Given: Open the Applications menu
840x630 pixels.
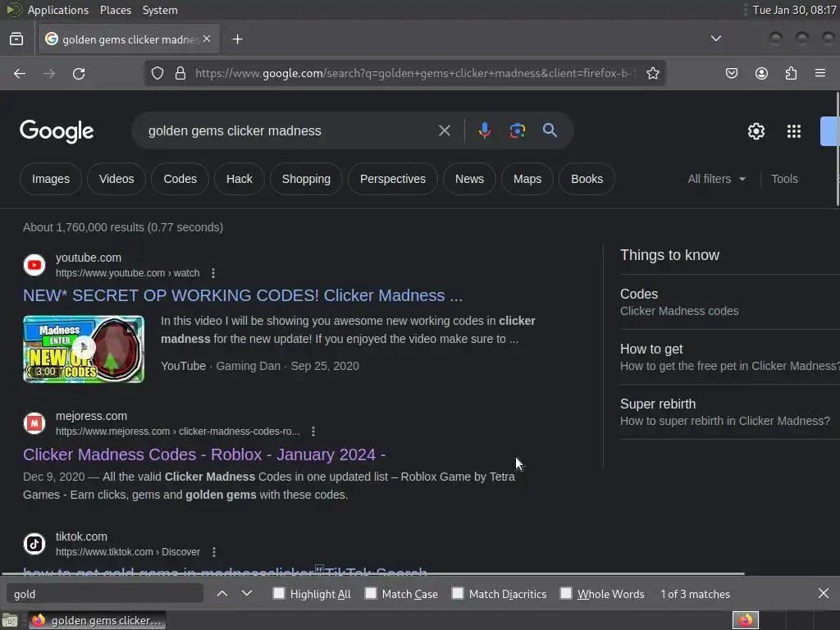Looking at the screenshot, I should point(58,10).
